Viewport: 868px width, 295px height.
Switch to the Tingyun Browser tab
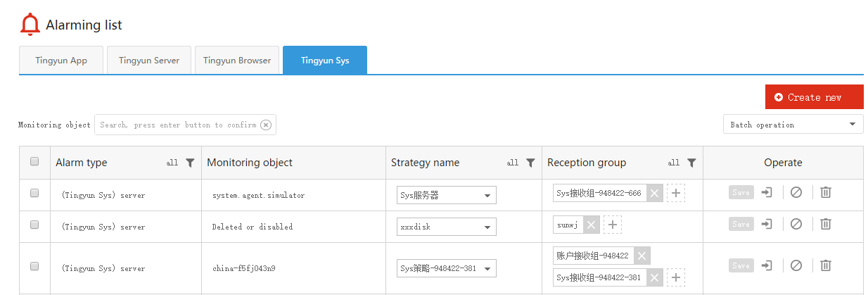point(237,61)
